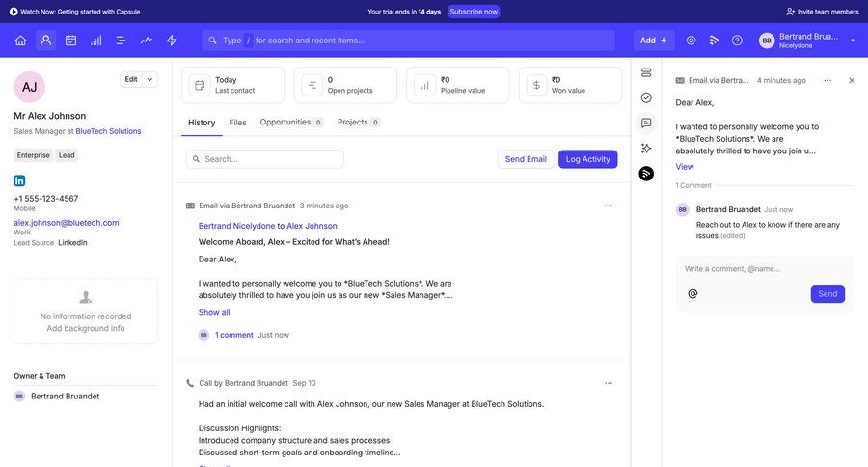Click the activity feed icon in header

[x=714, y=41]
